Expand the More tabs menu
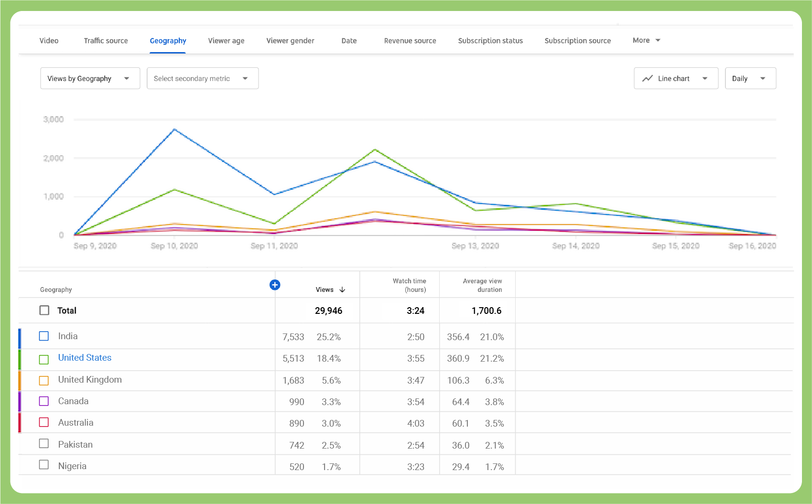 pyautogui.click(x=647, y=41)
